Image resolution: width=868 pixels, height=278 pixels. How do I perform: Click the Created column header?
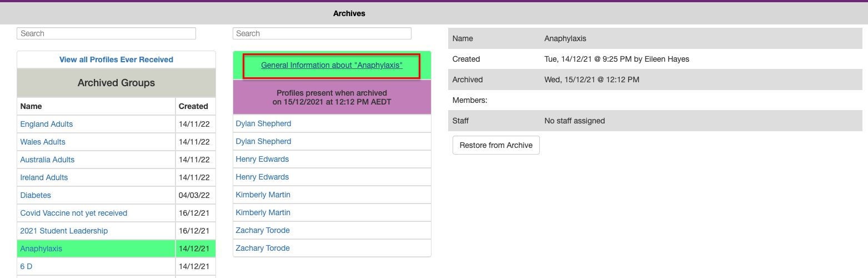(x=193, y=106)
